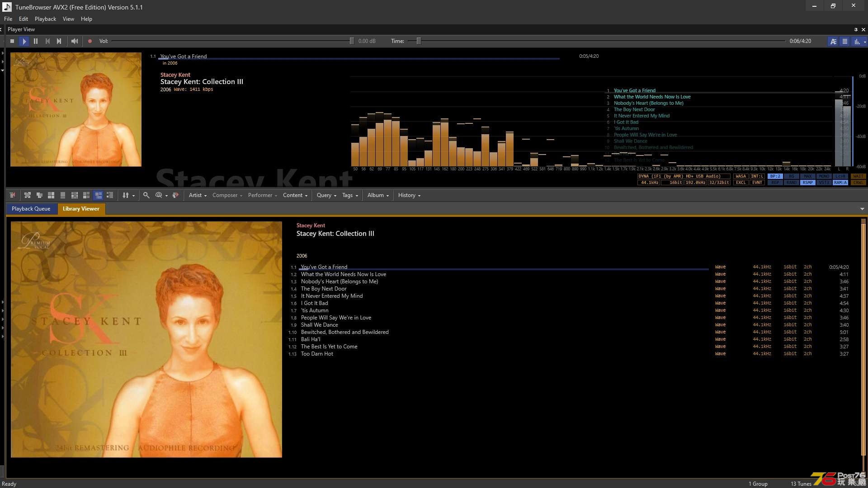Open the Artist dropdown
Image resolution: width=868 pixels, height=488 pixels.
pyautogui.click(x=198, y=195)
